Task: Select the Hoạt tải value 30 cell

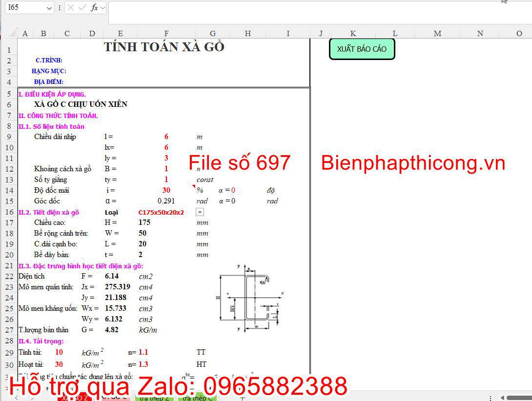Action: click(59, 364)
